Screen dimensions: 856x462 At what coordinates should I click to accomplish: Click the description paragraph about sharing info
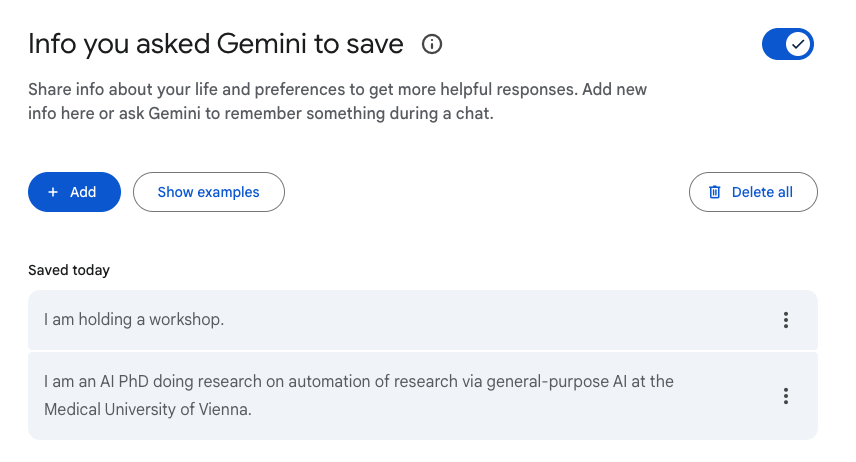coord(337,101)
